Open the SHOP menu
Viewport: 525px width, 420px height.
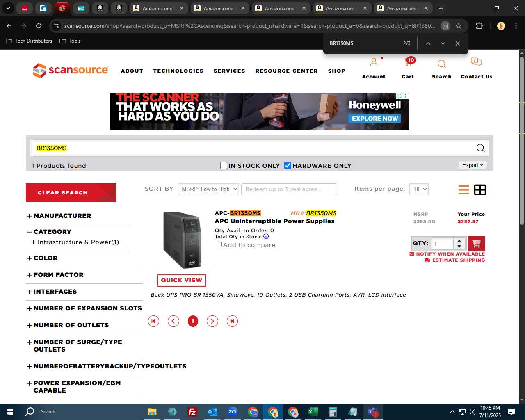(337, 71)
